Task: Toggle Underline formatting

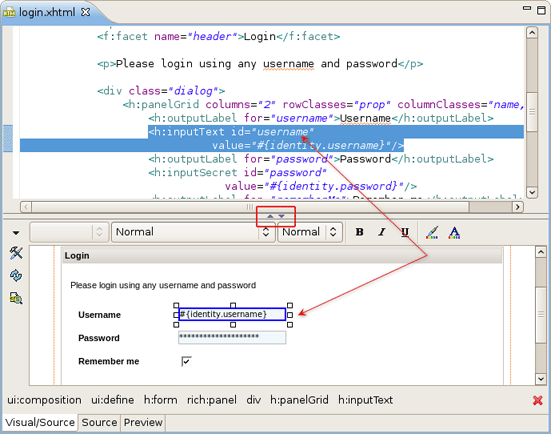Action: tap(405, 232)
